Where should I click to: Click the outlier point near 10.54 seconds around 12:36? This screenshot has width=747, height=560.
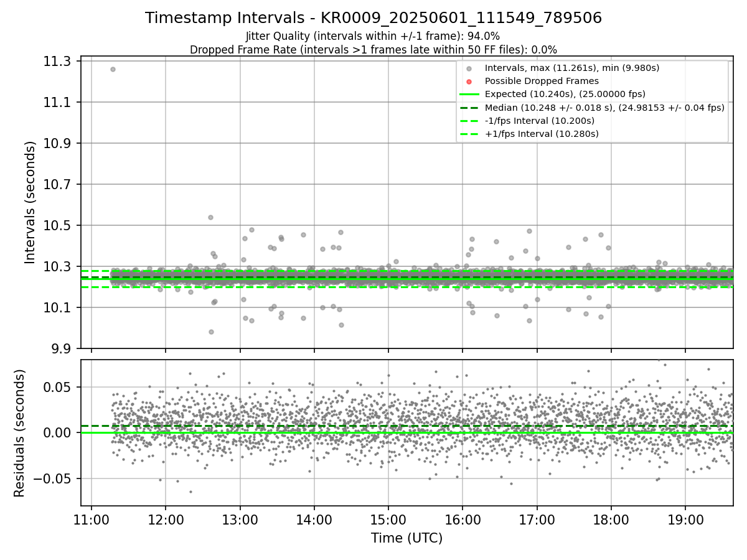tap(210, 217)
